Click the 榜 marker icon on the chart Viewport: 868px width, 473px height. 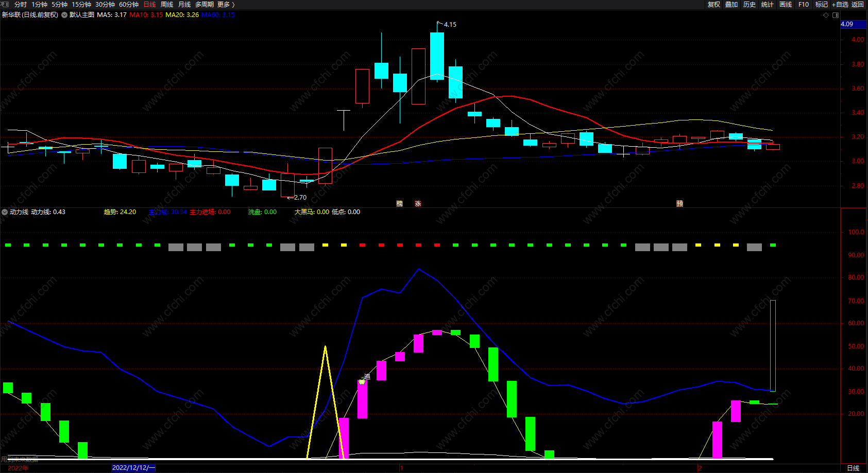399,204
